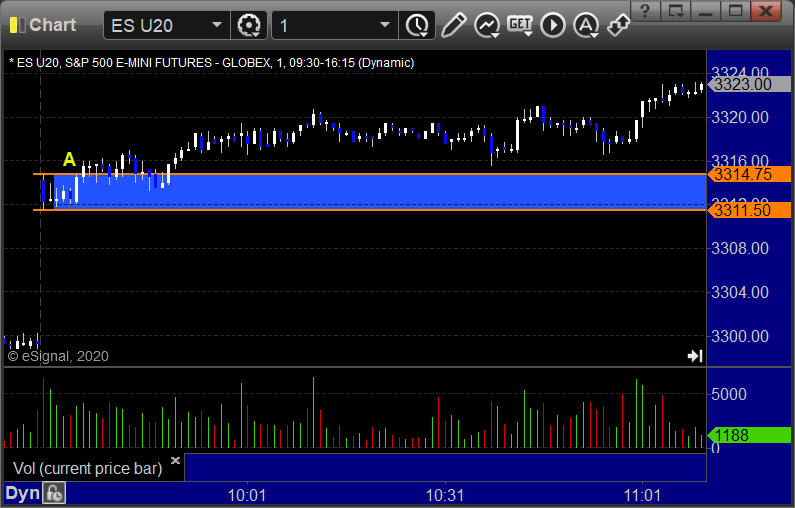This screenshot has width=795, height=508.
Task: Minimize the chart window
Action: pos(705,11)
